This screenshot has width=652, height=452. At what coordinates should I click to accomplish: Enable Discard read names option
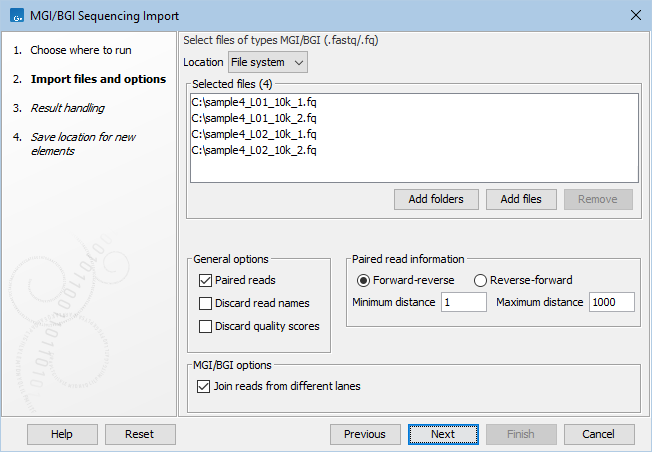pyautogui.click(x=206, y=303)
